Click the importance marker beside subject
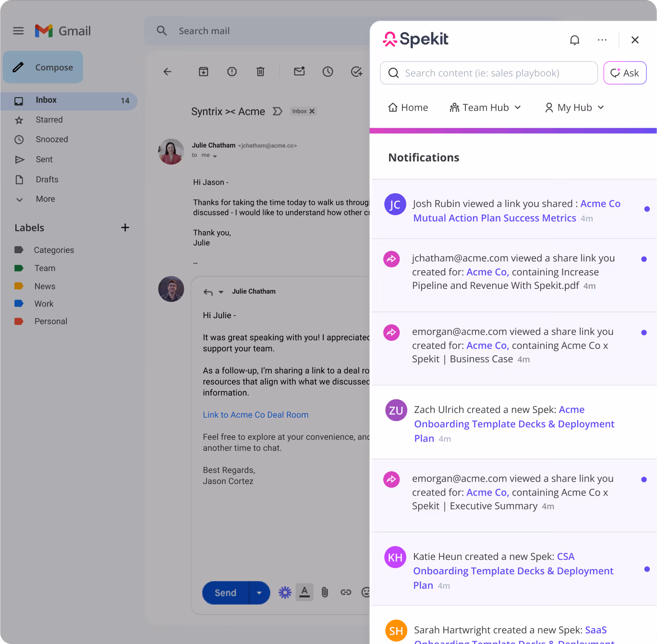Viewport: 657px width, 644px height. pos(277,111)
